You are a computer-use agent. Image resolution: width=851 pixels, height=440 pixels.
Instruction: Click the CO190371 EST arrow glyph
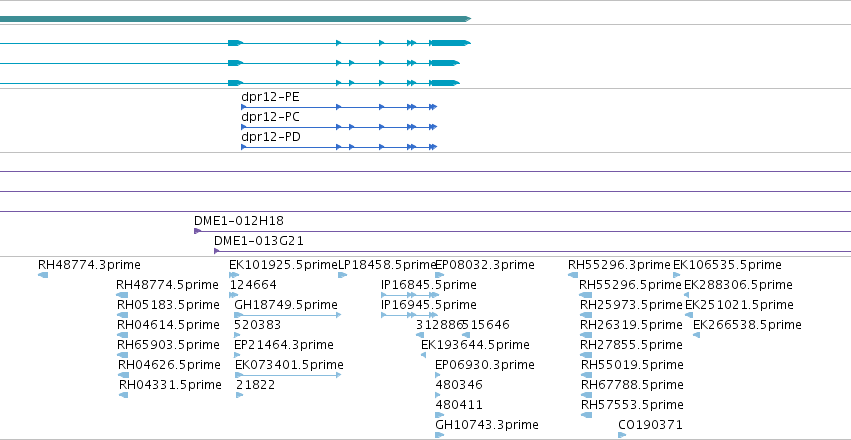[622, 435]
